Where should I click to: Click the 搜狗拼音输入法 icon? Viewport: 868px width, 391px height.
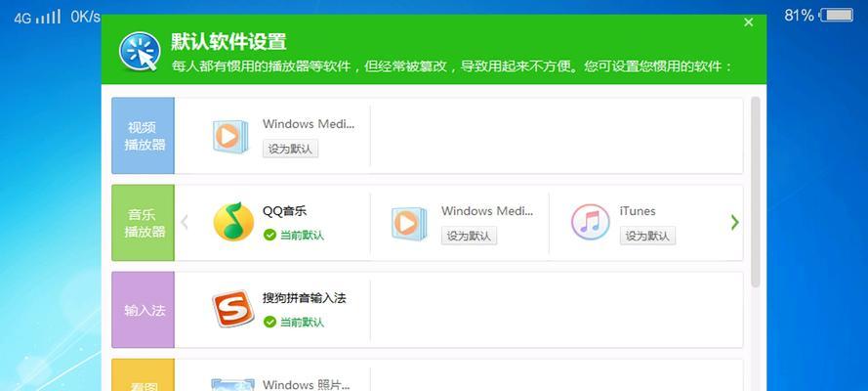(x=232, y=309)
